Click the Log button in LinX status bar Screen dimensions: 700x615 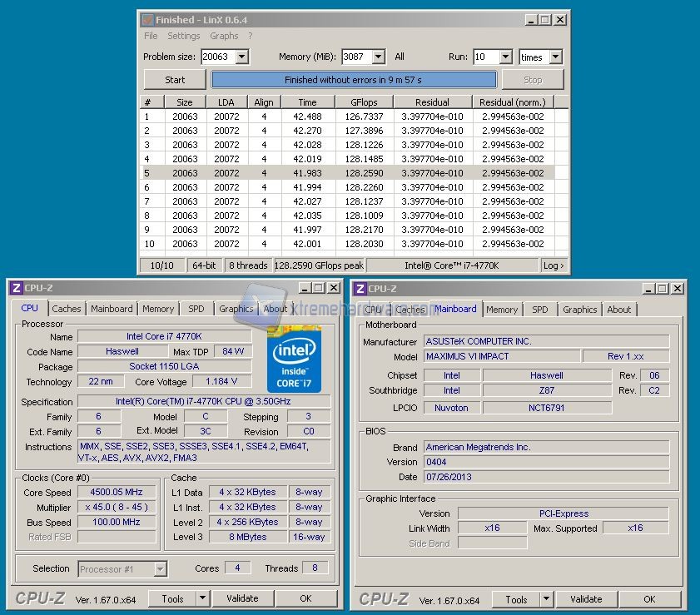point(554,265)
